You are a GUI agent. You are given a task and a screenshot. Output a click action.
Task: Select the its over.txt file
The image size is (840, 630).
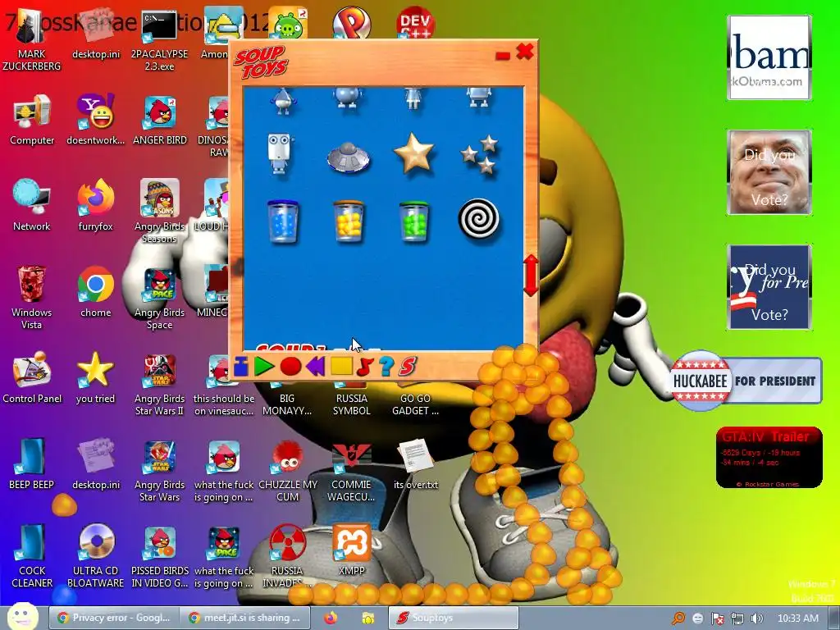pos(416,464)
